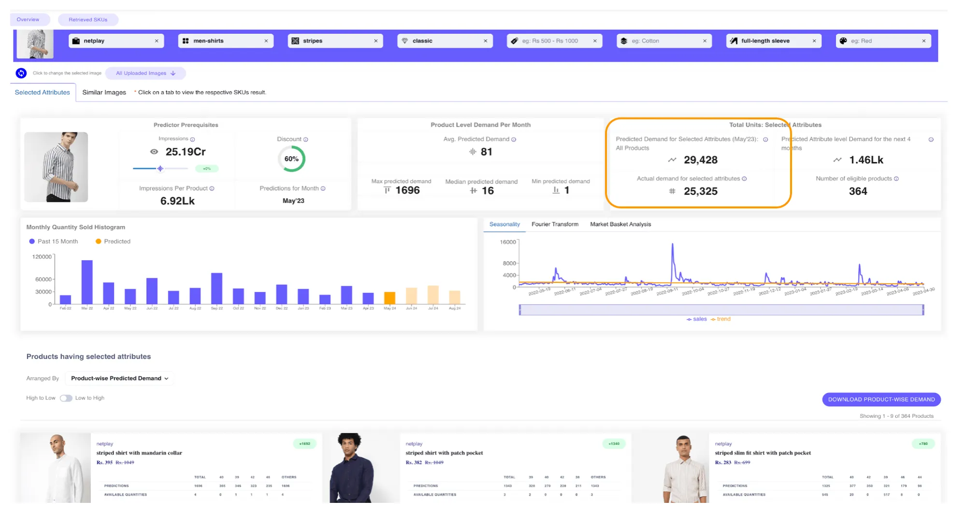The image size is (980, 529).
Task: Click hash icon beside 25,325 value
Action: click(x=672, y=191)
